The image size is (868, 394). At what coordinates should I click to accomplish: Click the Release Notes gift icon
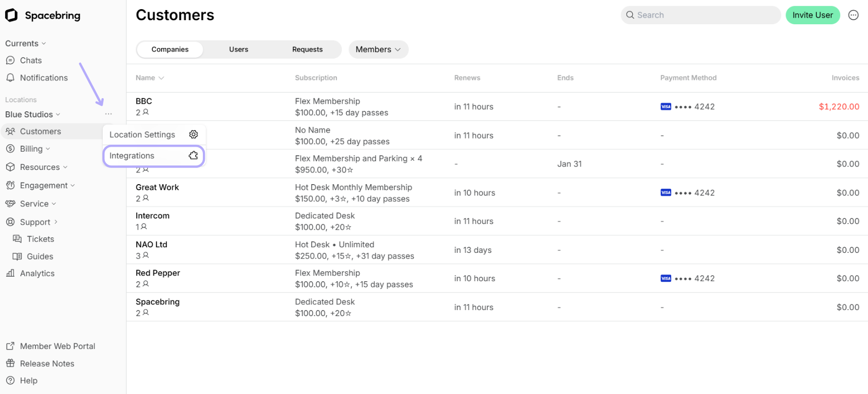click(x=10, y=363)
